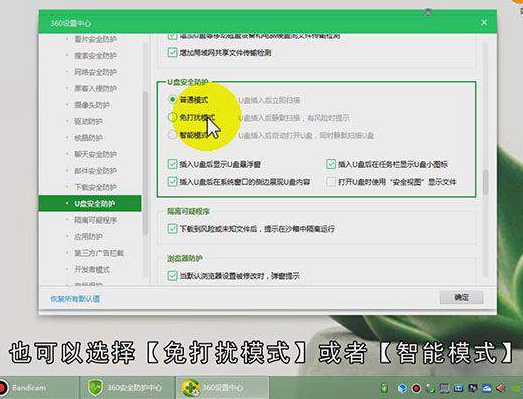
Task: Click 浏览器防护 section heading
Action: pos(185,259)
